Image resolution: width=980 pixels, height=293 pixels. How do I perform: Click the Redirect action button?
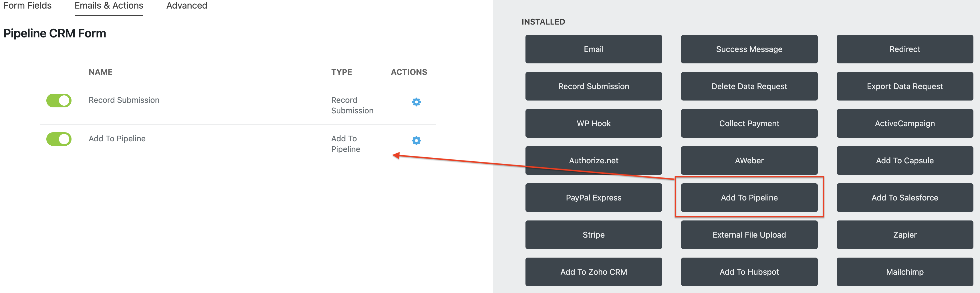(904, 49)
